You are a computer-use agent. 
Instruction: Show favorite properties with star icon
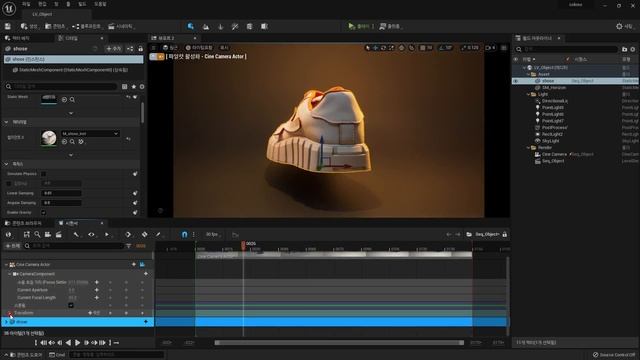[133, 87]
